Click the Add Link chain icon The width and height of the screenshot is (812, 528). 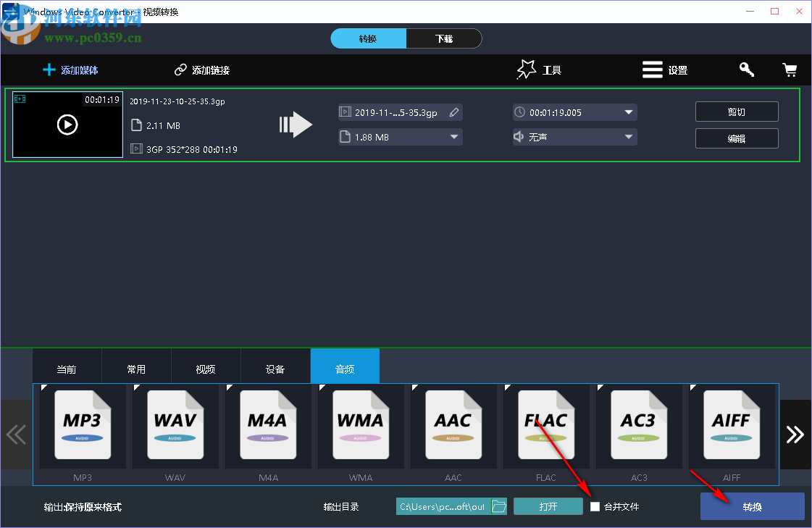180,70
